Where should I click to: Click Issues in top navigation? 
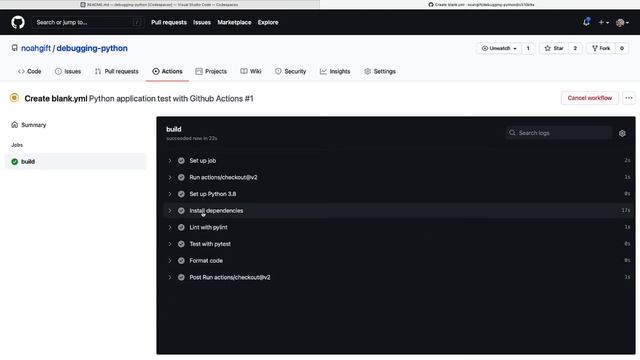pos(202,22)
